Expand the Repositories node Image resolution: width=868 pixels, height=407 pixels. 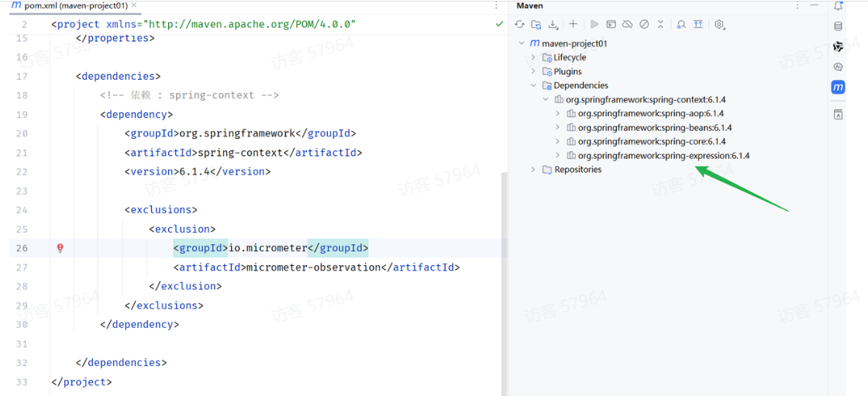click(533, 170)
